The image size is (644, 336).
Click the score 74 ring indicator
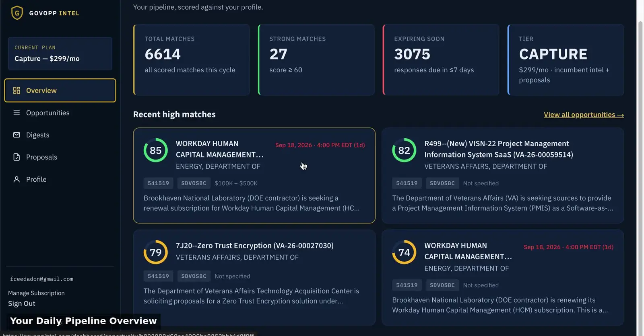pos(404,252)
